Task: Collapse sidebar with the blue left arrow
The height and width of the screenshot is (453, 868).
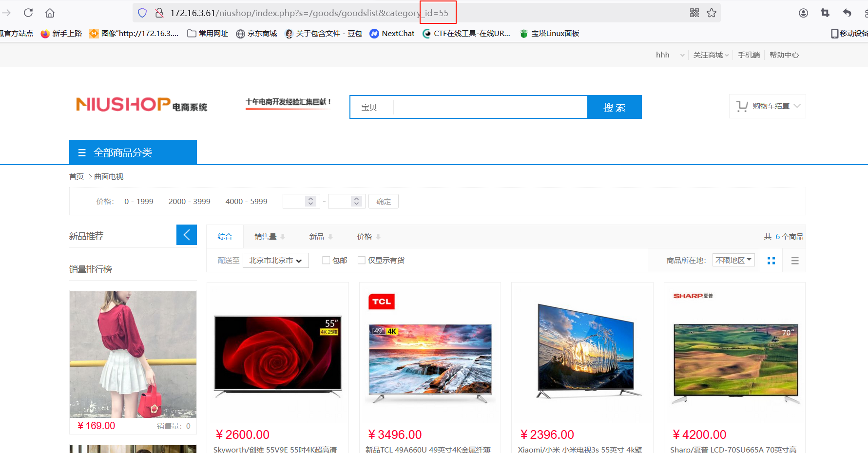Action: [187, 235]
